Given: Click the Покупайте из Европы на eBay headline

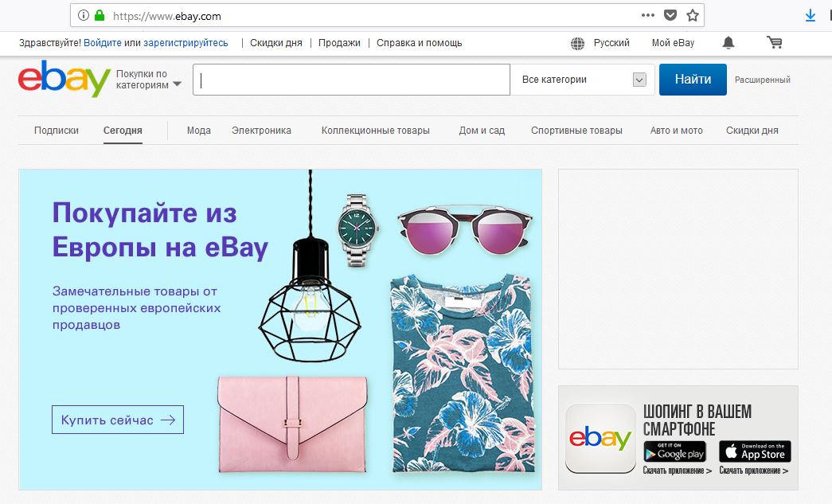Looking at the screenshot, I should point(160,230).
